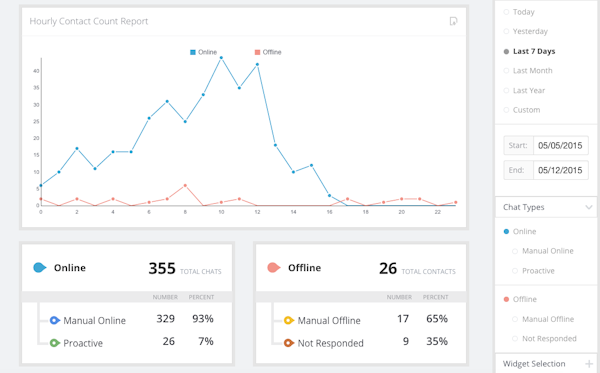Viewport: 600px width, 373px height.
Task: Collapse the Chat Types section chevron
Action: click(x=589, y=207)
